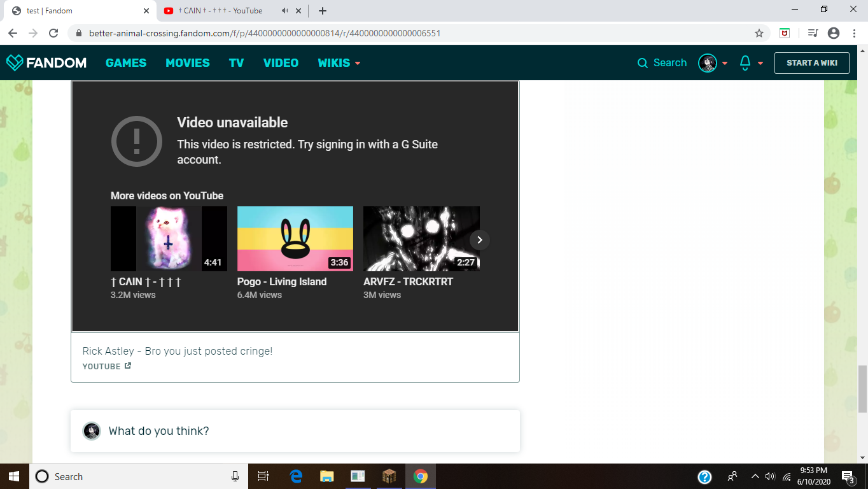Open the search magnifier in Fandom header
Screen dimensions: 868x489
pos(643,63)
